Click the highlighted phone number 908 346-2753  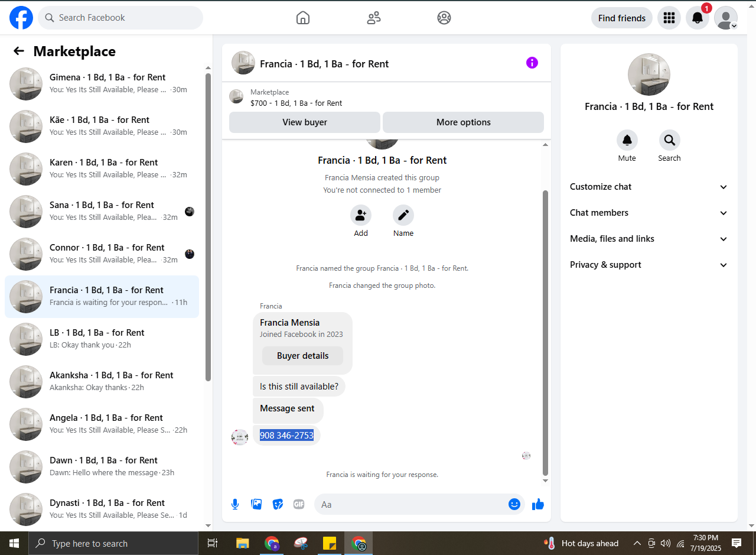pos(286,436)
